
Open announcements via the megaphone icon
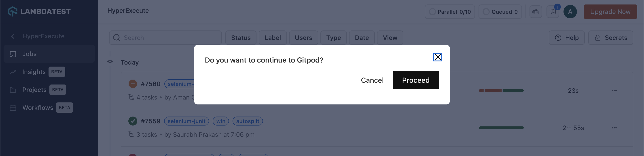(553, 11)
